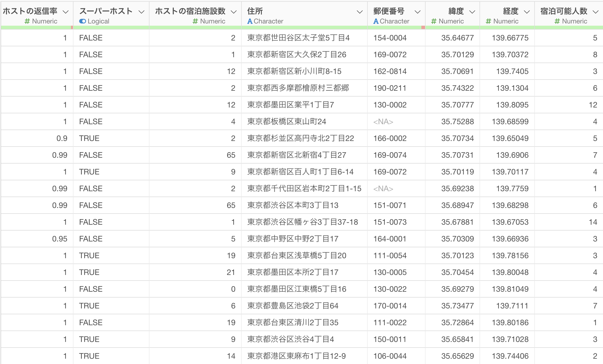Click the Logical type icon under スーパーホスト
The height and width of the screenshot is (364, 603).
[x=82, y=21]
